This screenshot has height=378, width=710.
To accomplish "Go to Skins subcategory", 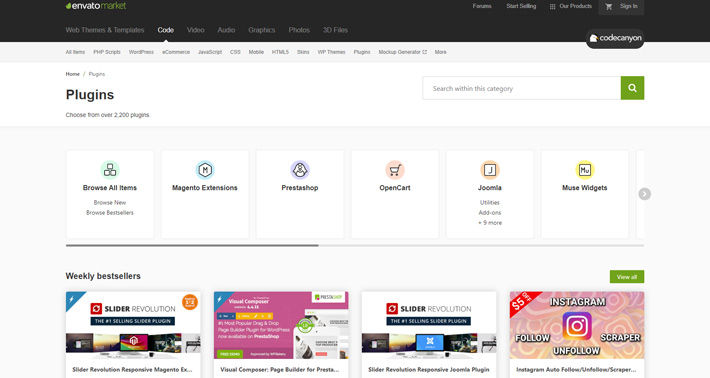I will click(x=303, y=52).
